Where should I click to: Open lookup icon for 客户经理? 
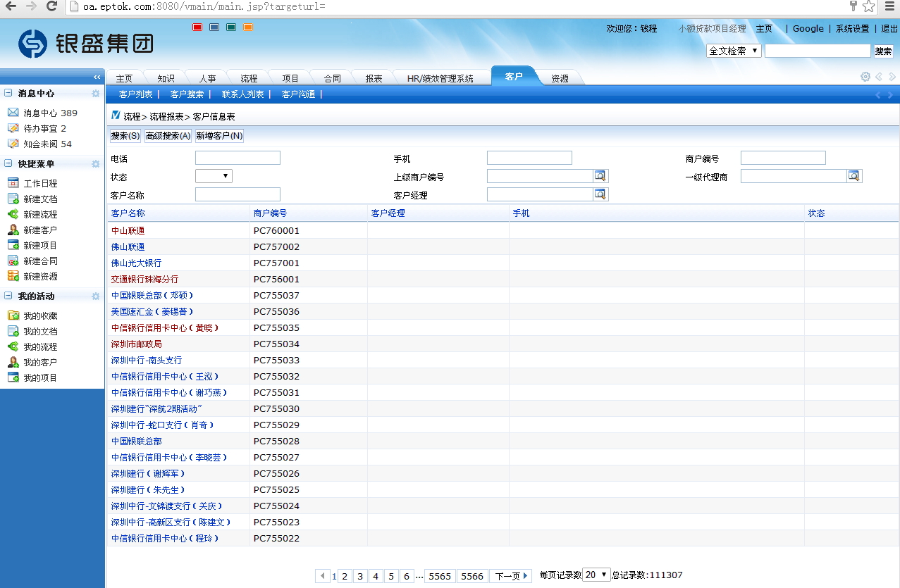tap(600, 194)
